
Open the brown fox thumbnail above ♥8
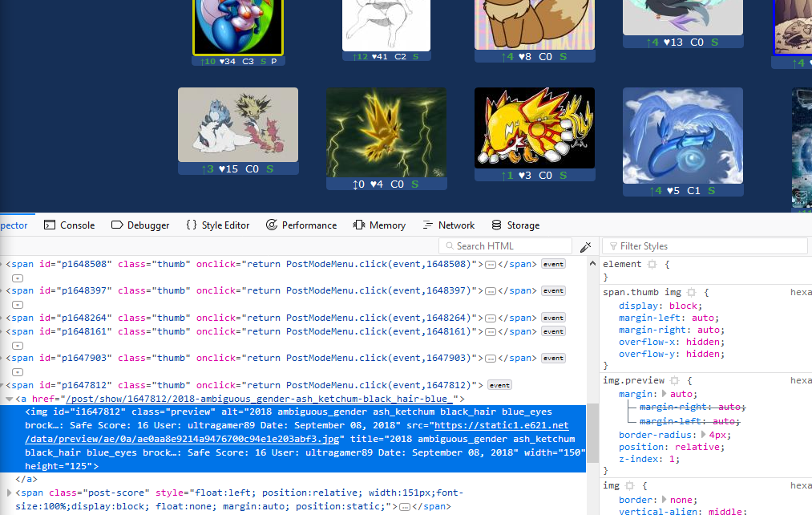(535, 25)
